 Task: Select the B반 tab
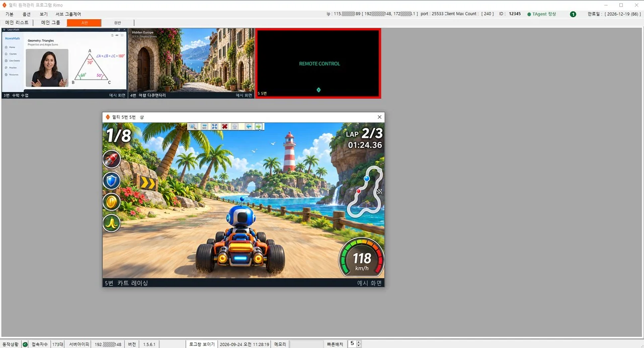pyautogui.click(x=118, y=23)
